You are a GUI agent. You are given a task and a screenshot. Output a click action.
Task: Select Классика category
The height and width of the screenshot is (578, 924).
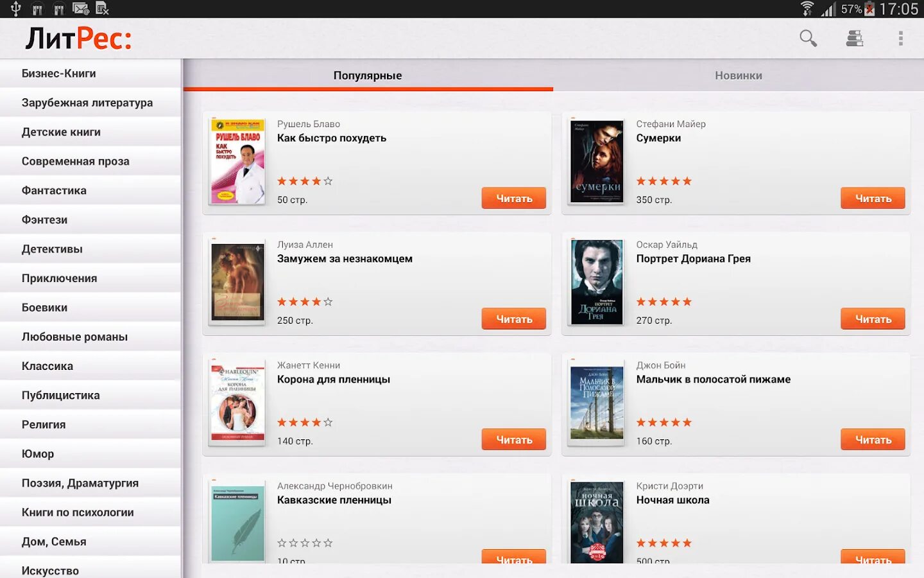90,365
